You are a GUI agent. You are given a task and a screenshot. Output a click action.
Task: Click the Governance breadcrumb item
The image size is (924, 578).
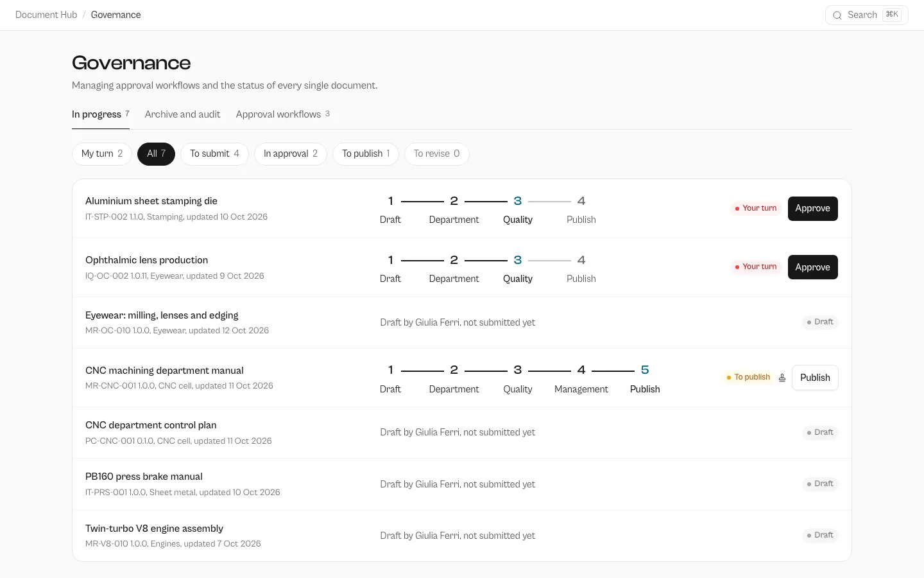point(116,15)
